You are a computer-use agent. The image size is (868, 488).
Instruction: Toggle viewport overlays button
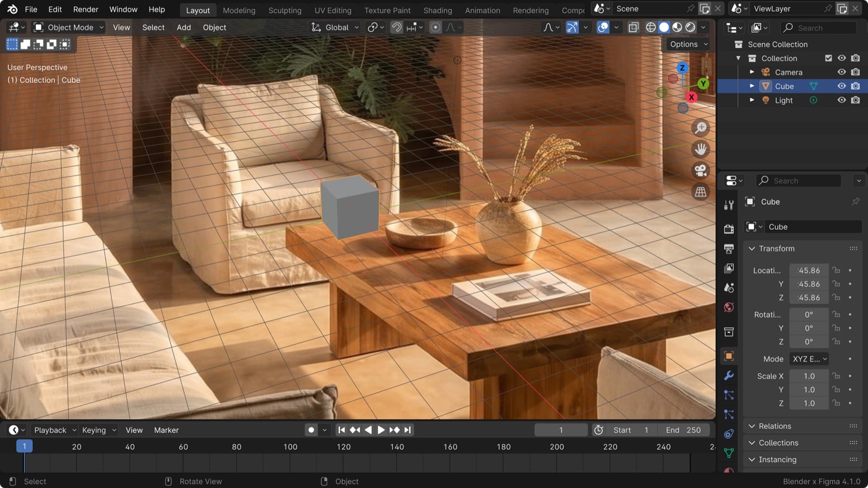point(603,27)
